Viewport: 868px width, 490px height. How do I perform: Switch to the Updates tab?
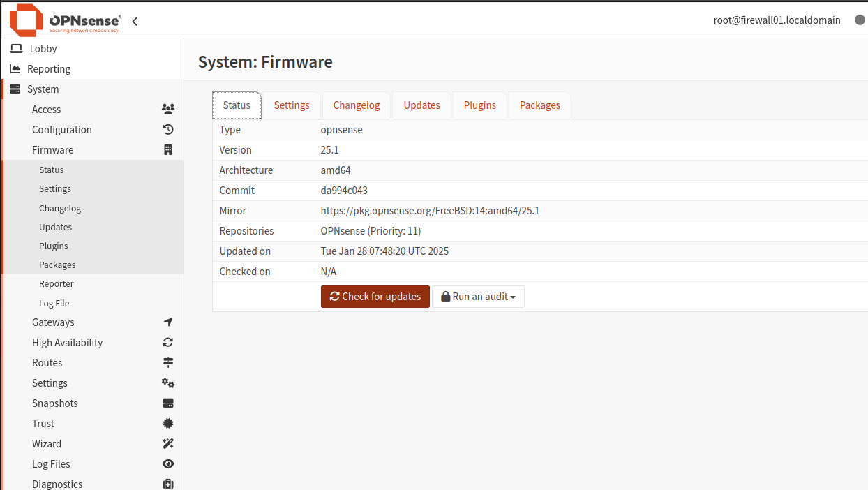(422, 105)
